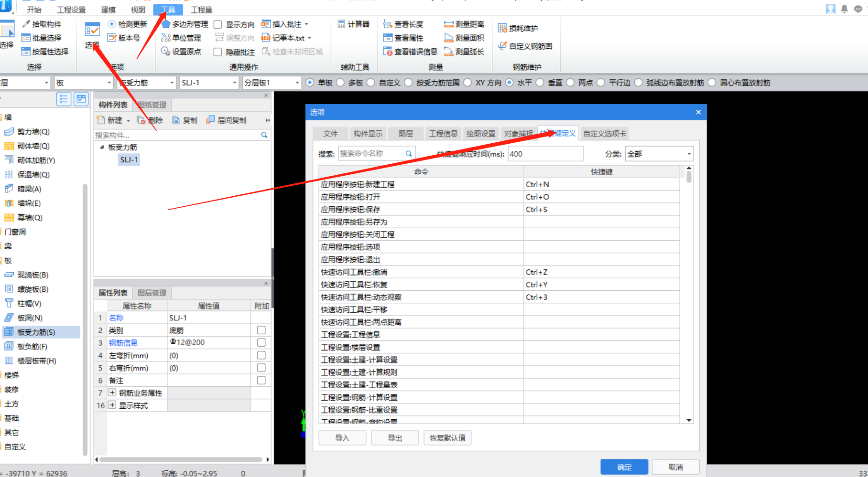Open 损耗维护 loss maintenance

518,28
